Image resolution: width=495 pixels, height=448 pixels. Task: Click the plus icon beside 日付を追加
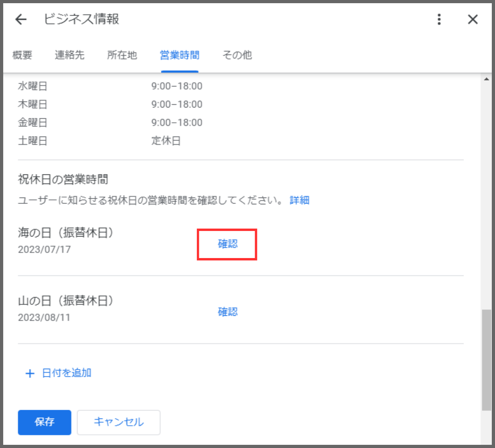tap(30, 374)
